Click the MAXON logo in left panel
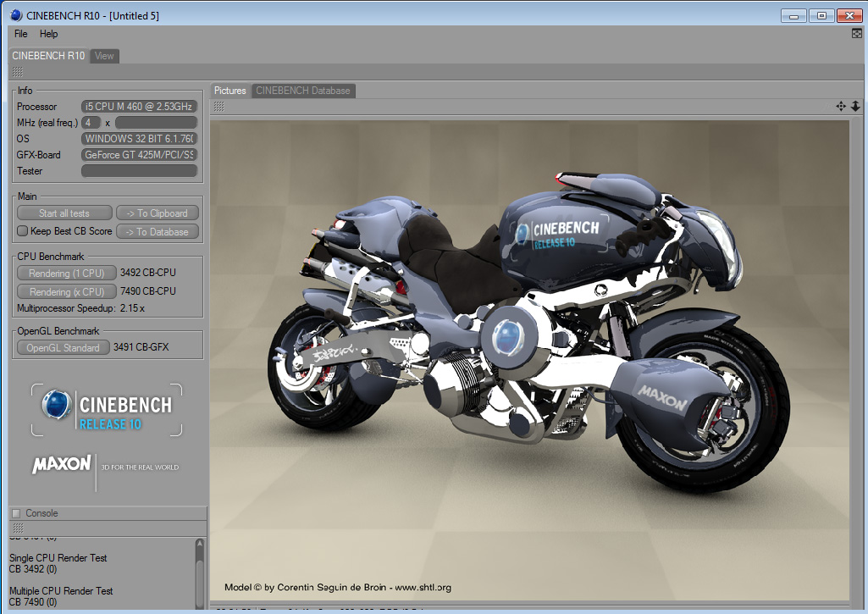This screenshot has height=614, width=868. 62,464
